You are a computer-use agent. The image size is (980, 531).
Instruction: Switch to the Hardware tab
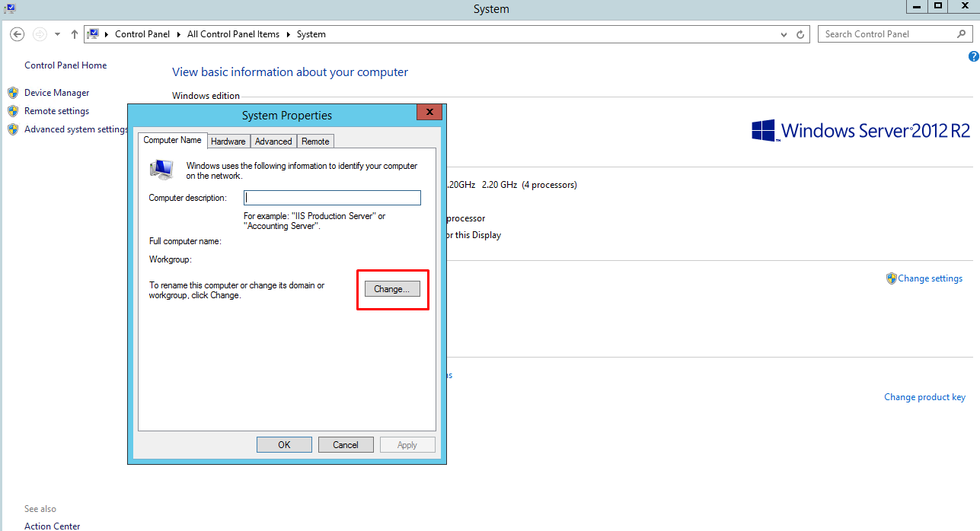point(228,141)
